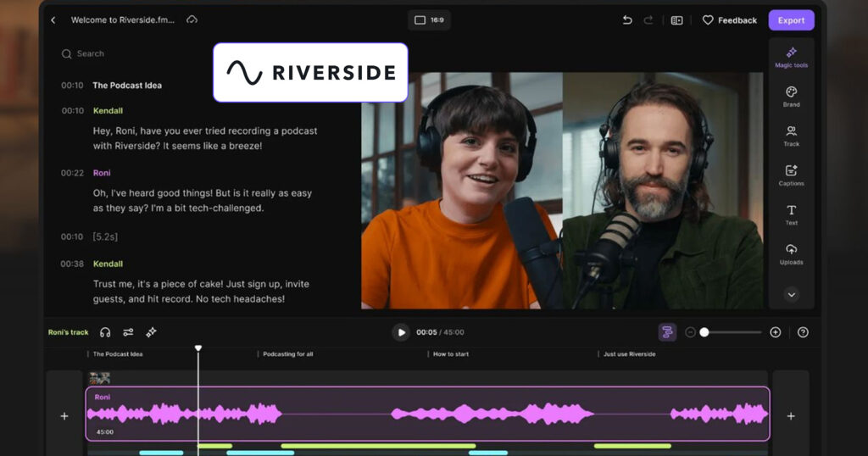868x456 pixels.
Task: Click the undo arrow icon
Action: (627, 20)
